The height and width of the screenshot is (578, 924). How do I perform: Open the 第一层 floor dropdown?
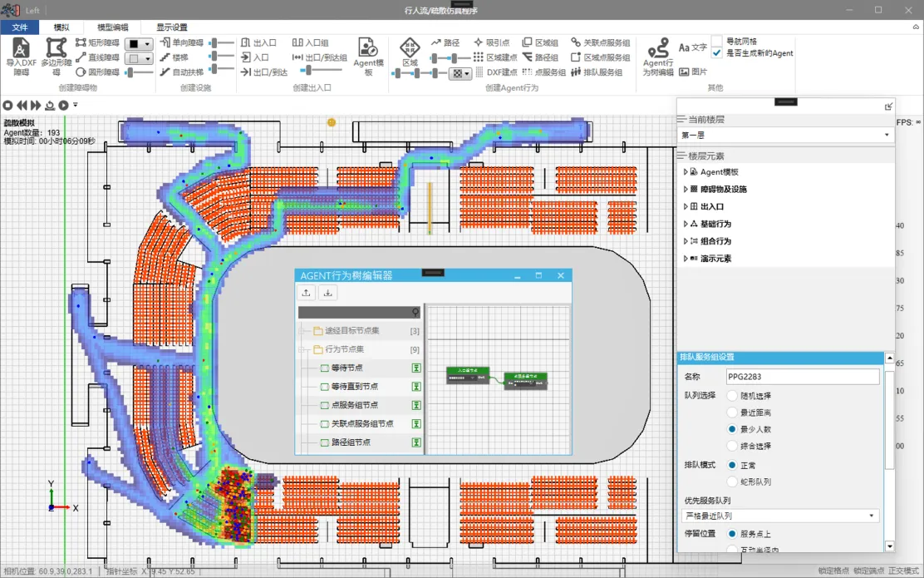(x=785, y=135)
